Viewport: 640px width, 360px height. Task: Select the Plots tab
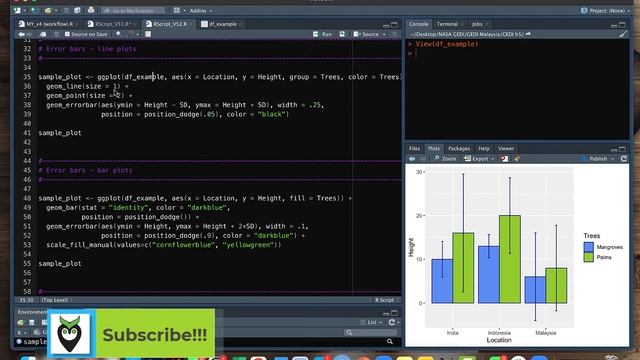(x=434, y=149)
